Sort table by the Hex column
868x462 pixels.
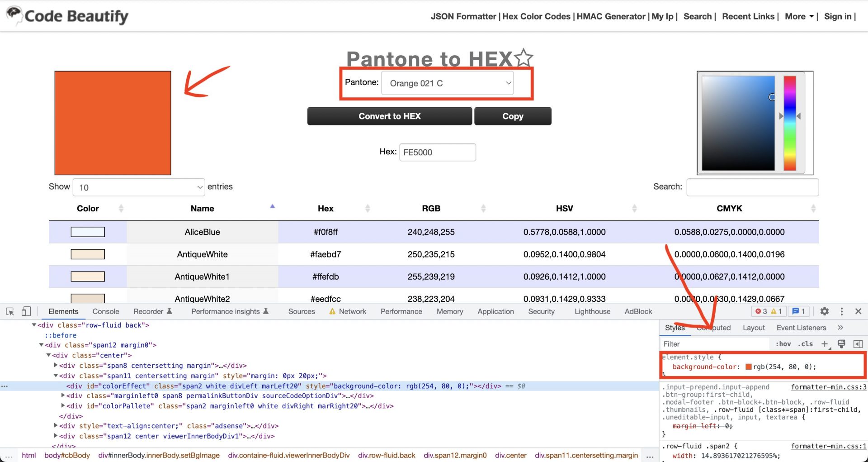point(367,209)
